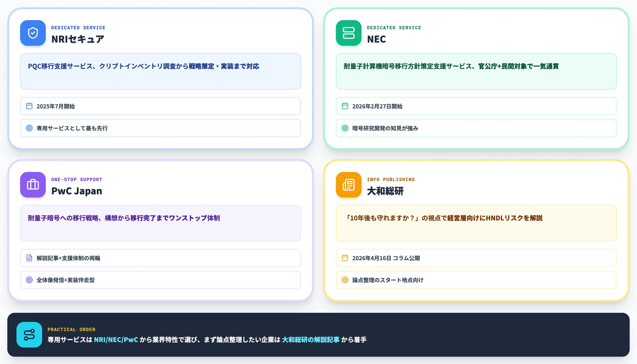
Task: Click the orange newspaper icon for 大和総研
Action: pyautogui.click(x=348, y=185)
